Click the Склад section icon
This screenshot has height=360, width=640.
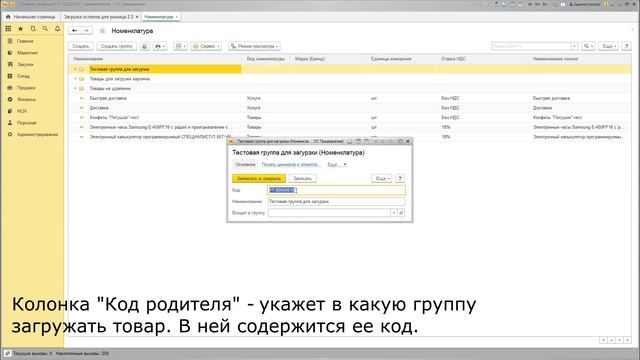[x=10, y=76]
